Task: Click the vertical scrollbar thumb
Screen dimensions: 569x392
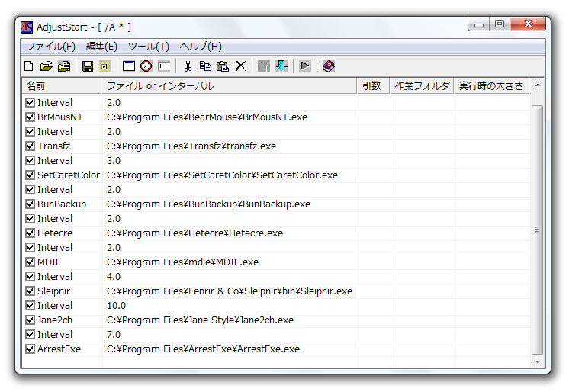Action: (x=538, y=230)
